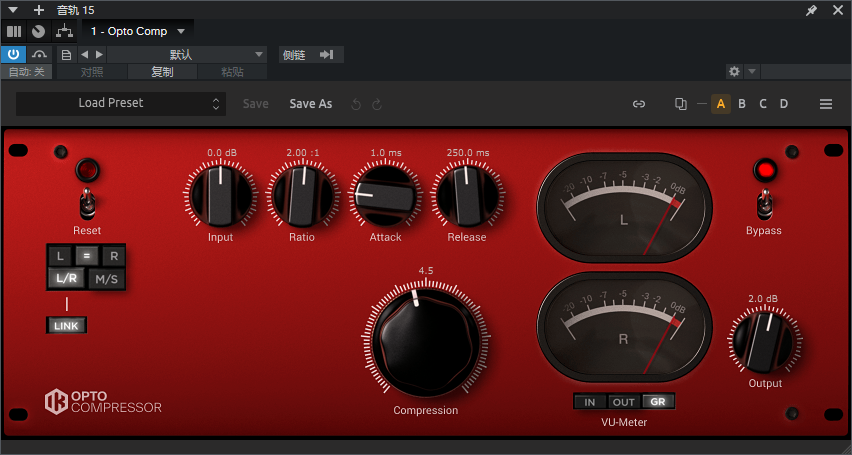Select preset slot B
The width and height of the screenshot is (852, 455).
pyautogui.click(x=742, y=104)
